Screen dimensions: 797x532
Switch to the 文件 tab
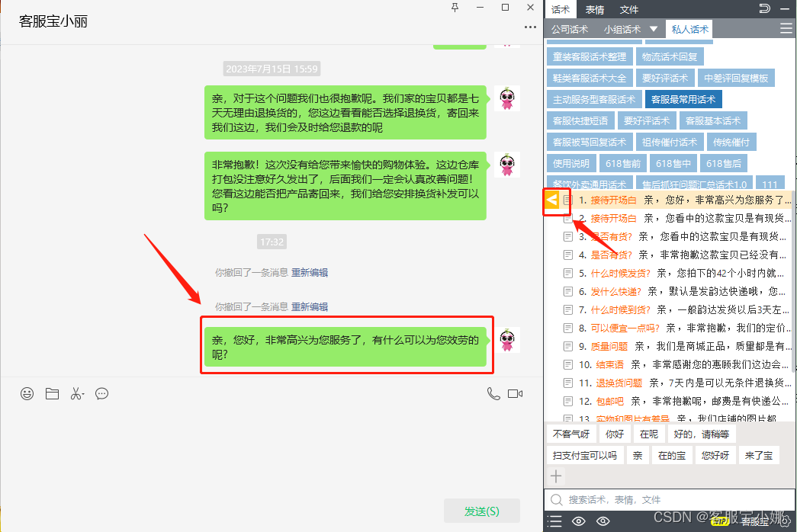pos(628,10)
